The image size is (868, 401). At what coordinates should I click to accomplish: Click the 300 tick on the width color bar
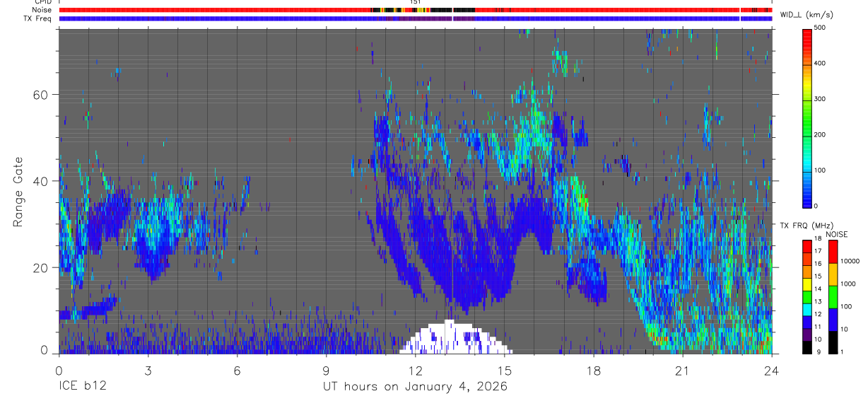pyautogui.click(x=820, y=98)
